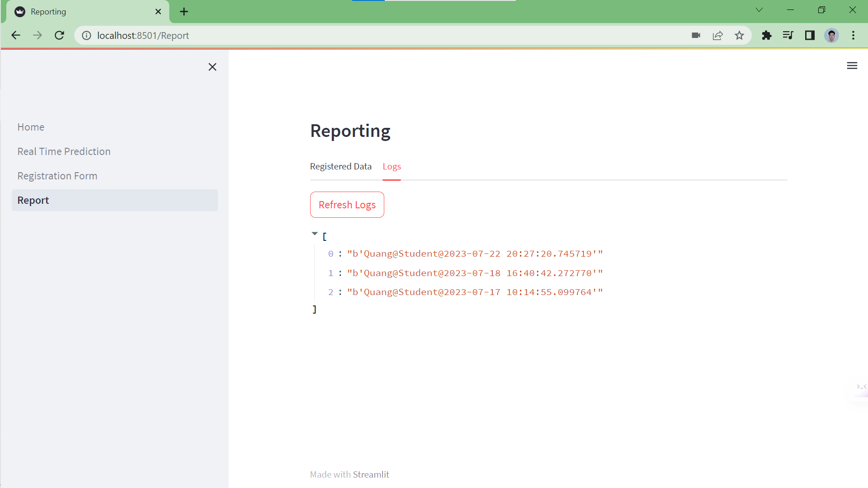Restore down the browser window
This screenshot has width=868, height=488.
point(821,10)
